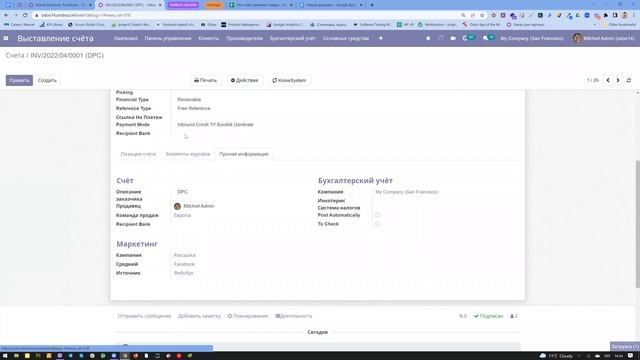Click the video camera icon in navbar
The image size is (640, 360).
click(x=453, y=38)
